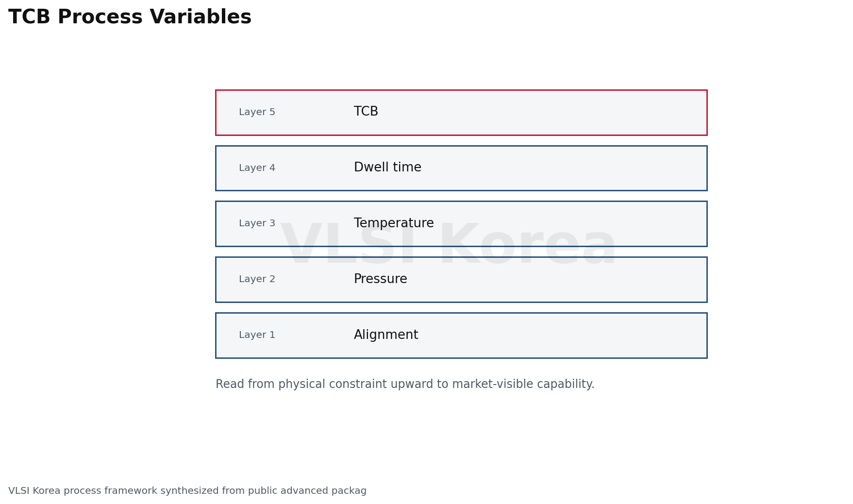853x504 pixels.
Task: Select the Temperature layer box
Action: point(461,224)
